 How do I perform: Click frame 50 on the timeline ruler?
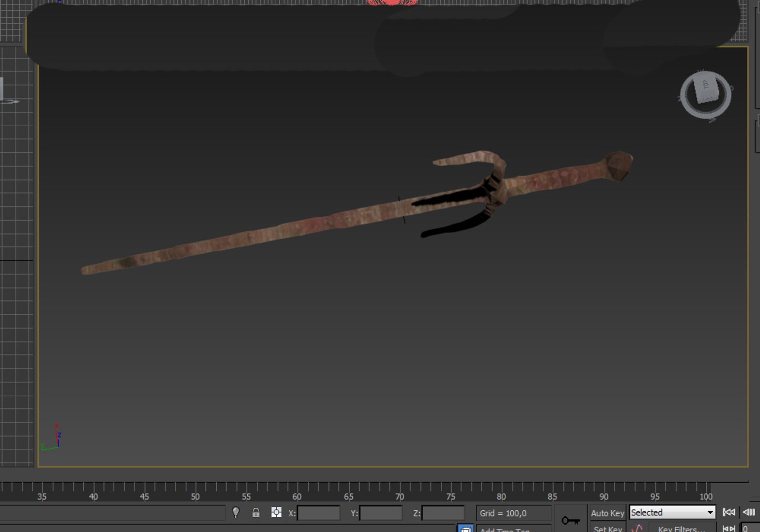click(x=195, y=496)
